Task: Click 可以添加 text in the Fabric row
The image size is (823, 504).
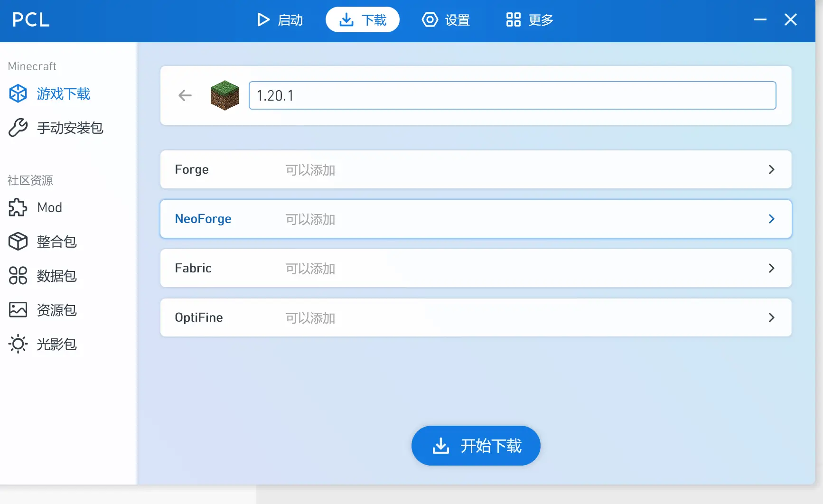Action: pyautogui.click(x=310, y=269)
